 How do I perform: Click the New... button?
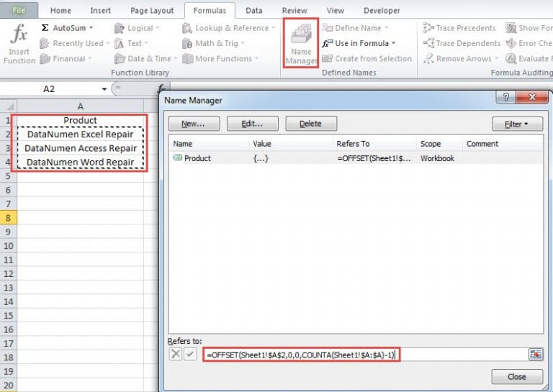[194, 124]
